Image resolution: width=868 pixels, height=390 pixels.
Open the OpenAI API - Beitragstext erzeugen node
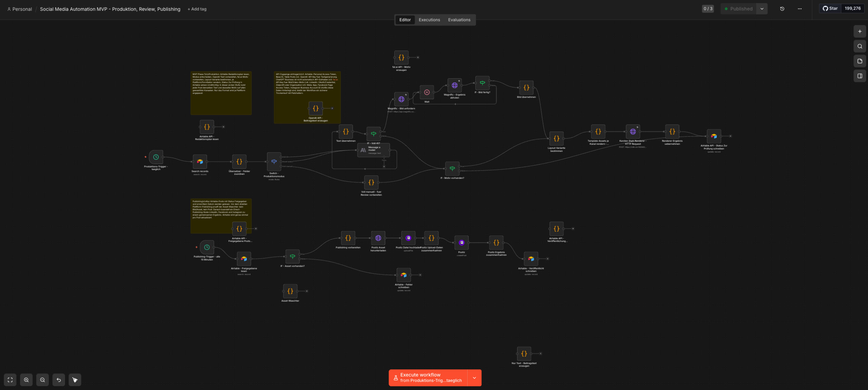[316, 108]
